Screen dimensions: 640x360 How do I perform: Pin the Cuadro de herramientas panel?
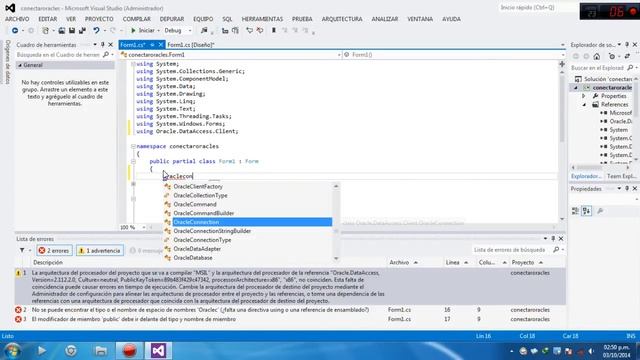click(103, 44)
